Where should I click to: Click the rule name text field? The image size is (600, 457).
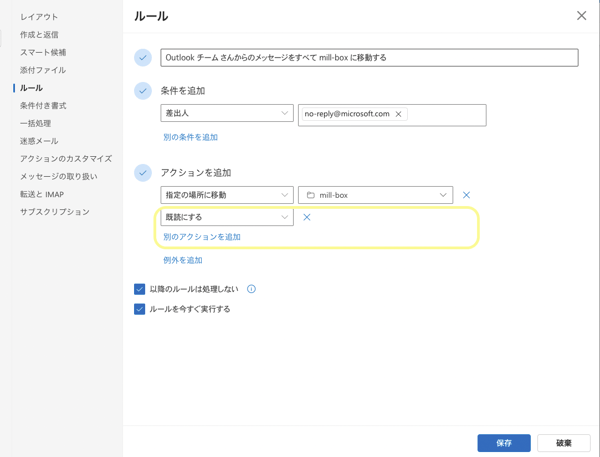(369, 57)
